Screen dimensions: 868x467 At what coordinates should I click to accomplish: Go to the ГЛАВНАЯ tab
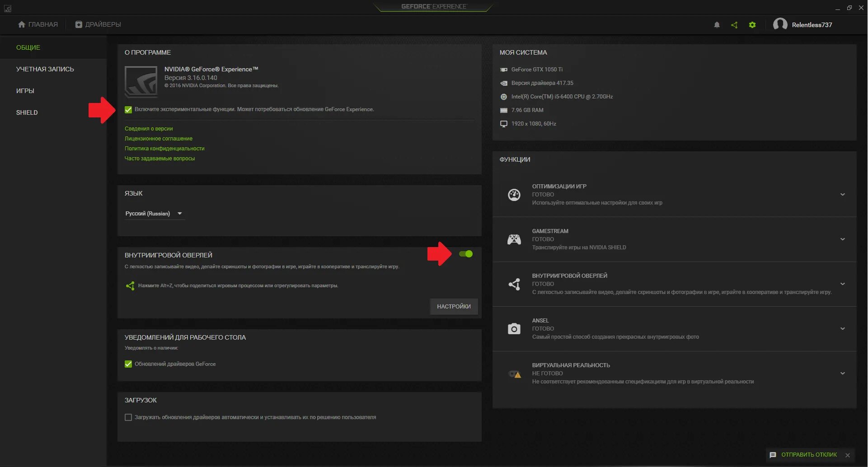pyautogui.click(x=38, y=24)
